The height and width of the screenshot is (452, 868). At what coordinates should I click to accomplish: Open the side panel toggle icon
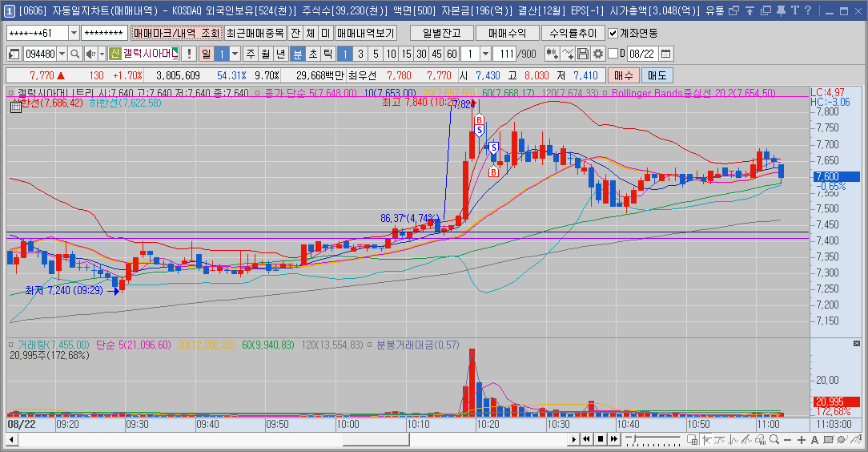14,54
